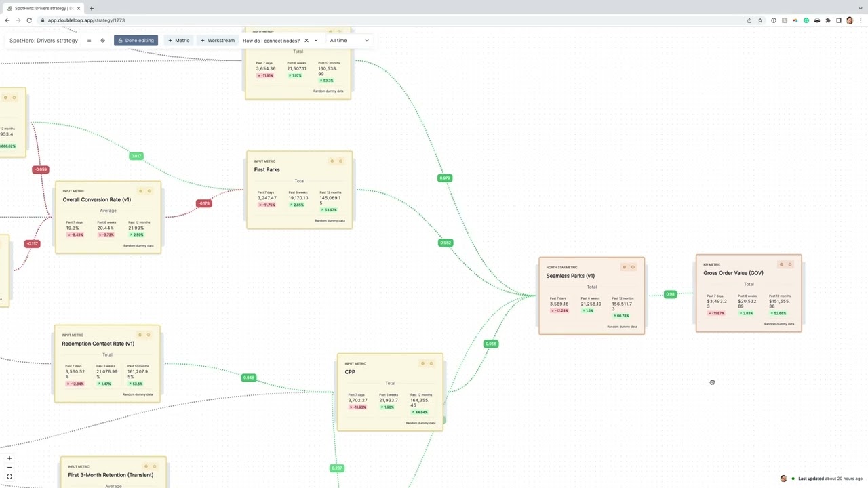This screenshot has height=488, width=868.
Task: Click the 'Last updated about 20 hours ago' status
Action: click(x=830, y=479)
